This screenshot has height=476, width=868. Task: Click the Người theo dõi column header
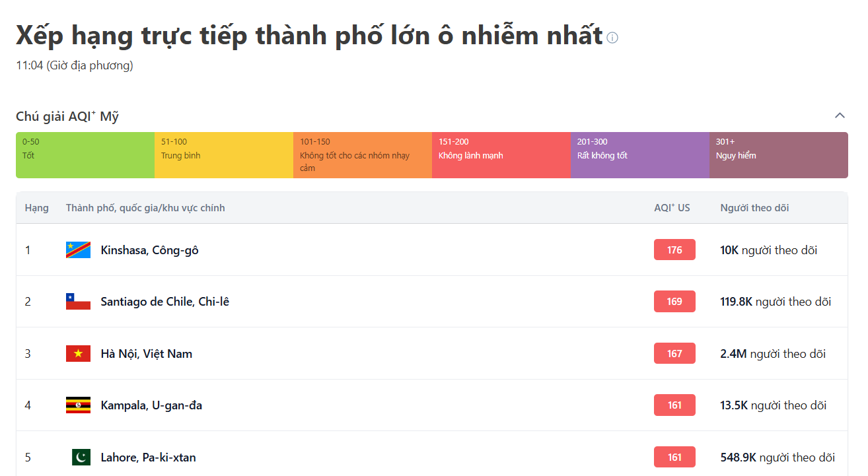754,207
